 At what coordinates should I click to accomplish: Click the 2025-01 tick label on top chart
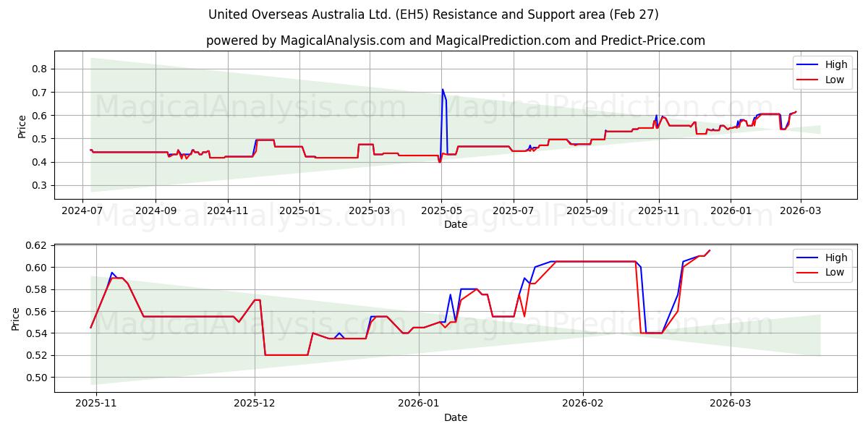click(x=300, y=210)
